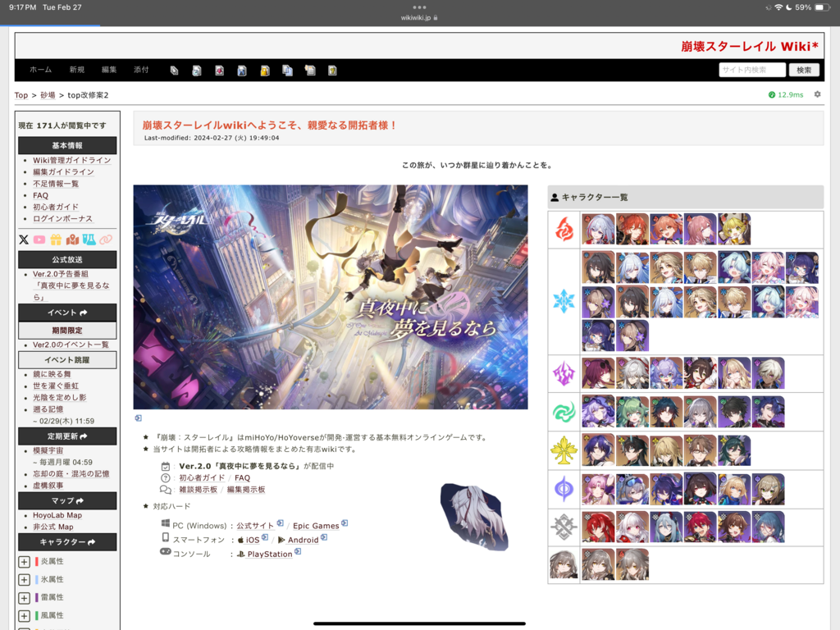
Task: Click the copy page icon in toolbar
Action: tap(287, 71)
